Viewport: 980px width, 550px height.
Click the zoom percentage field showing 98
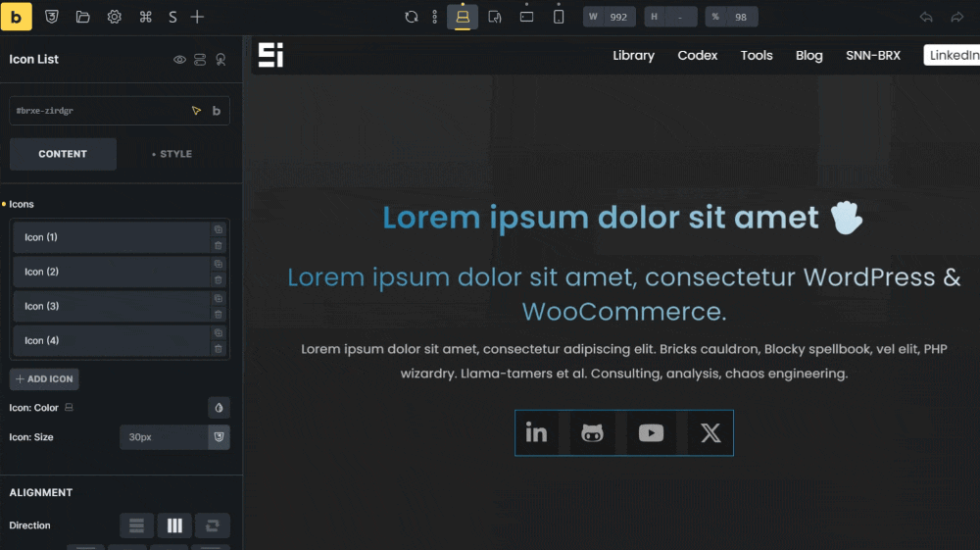(x=732, y=17)
